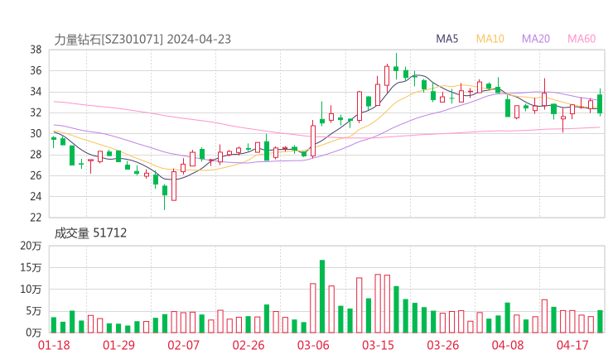613x364 pixels.
Task: Click the 01-29 date label
Action: 118,345
